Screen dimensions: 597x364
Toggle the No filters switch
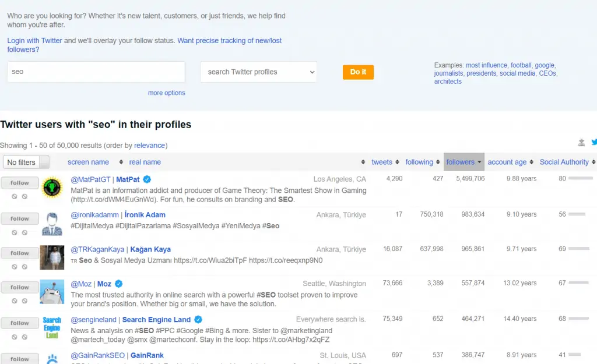pyautogui.click(x=26, y=162)
